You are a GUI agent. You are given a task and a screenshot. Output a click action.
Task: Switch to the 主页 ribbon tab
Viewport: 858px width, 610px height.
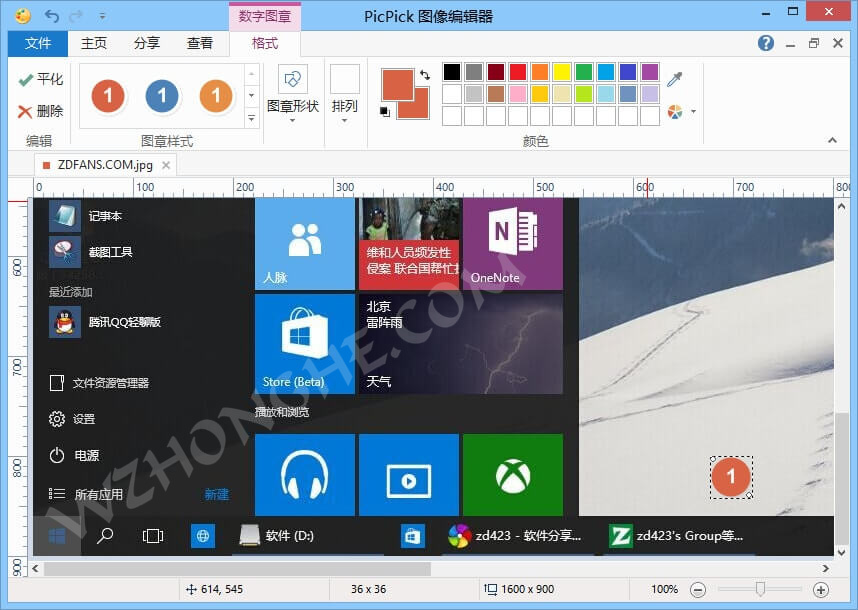93,43
